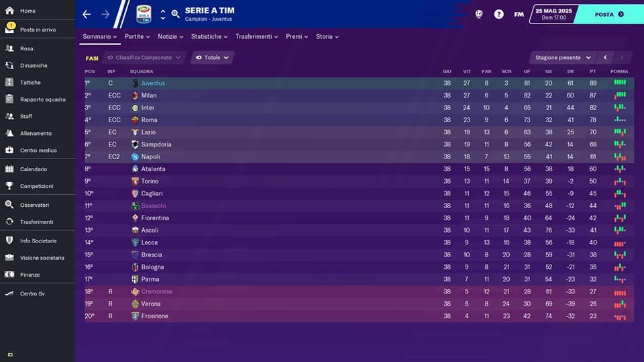644x362 pixels.
Task: Sort table by PT column header
Action: pyautogui.click(x=592, y=72)
